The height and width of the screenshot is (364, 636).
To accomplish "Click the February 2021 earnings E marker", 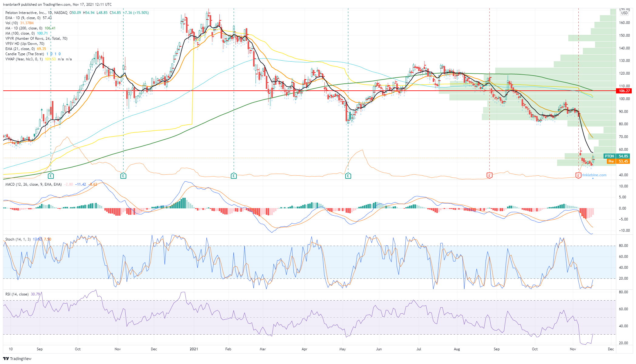I will tap(234, 176).
